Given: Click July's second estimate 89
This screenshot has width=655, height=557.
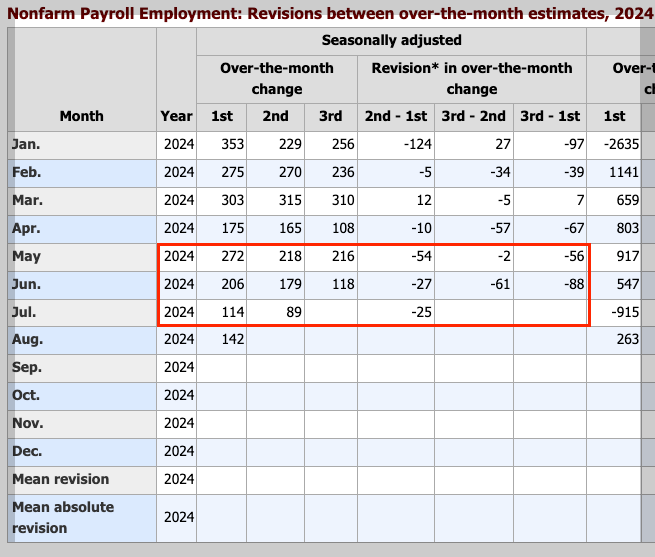Looking at the screenshot, I should 294,312.
